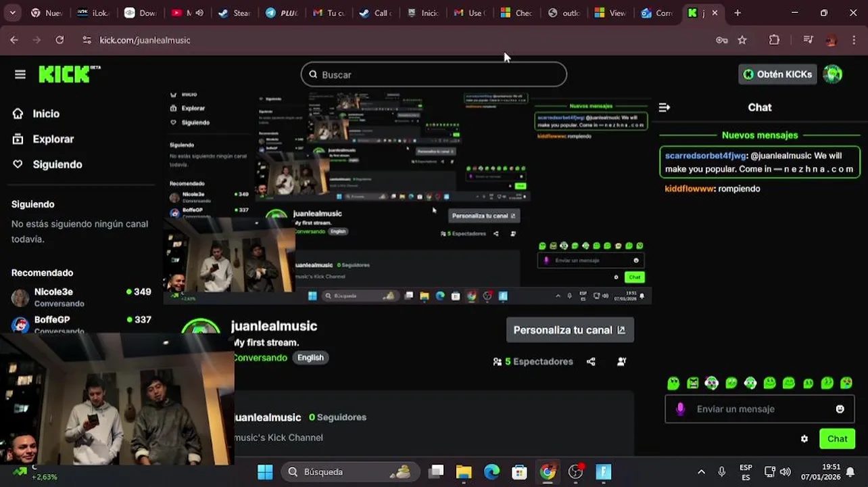Image resolution: width=868 pixels, height=487 pixels.
Task: Click Personaliza tu canal button
Action: pyautogui.click(x=570, y=330)
